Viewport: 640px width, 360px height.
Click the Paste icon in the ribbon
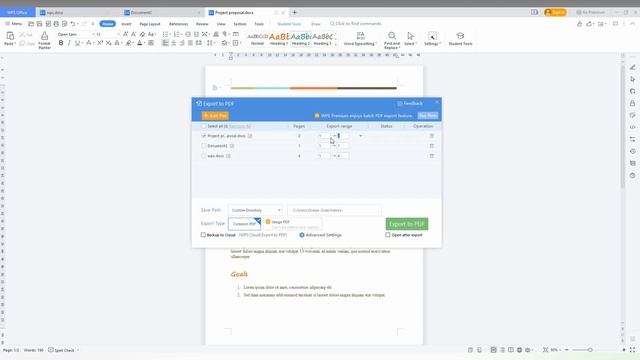click(x=10, y=36)
